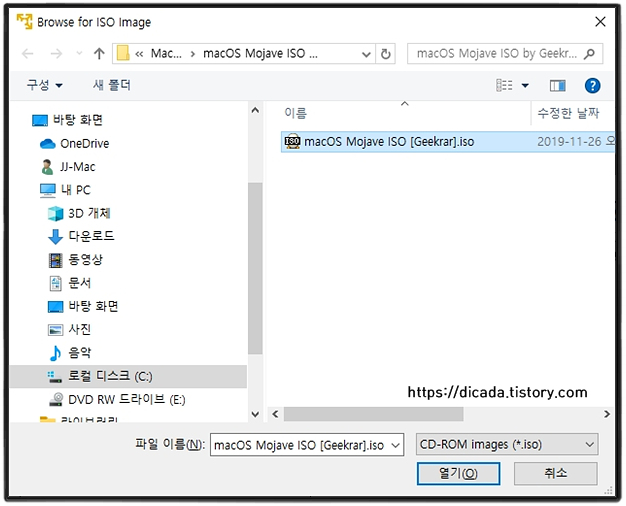
Task: Click the search magnifier icon
Action: (x=589, y=54)
